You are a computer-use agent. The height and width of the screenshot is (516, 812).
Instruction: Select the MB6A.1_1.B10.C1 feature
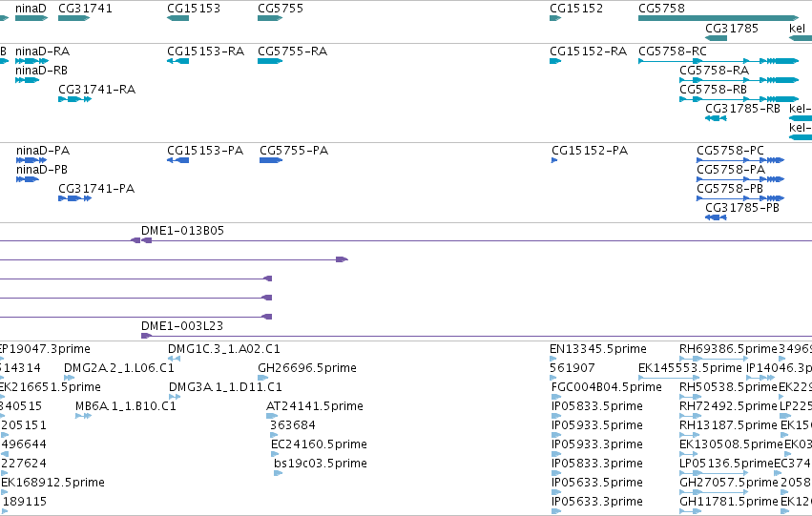(x=126, y=406)
